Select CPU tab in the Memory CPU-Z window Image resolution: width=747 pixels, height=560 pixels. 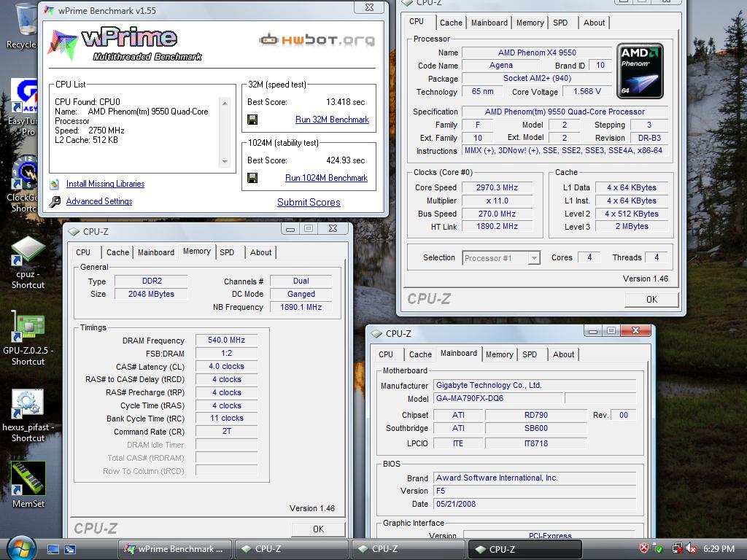[83, 252]
